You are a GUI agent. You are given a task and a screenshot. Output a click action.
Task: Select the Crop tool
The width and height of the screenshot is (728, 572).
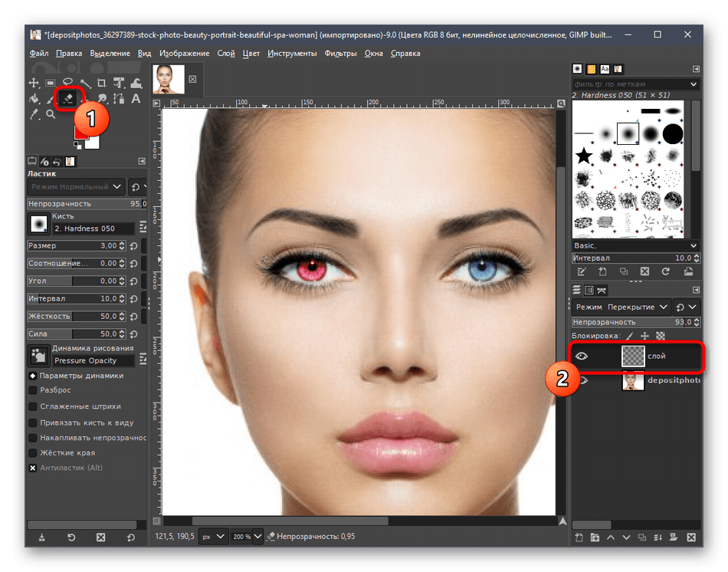(102, 83)
